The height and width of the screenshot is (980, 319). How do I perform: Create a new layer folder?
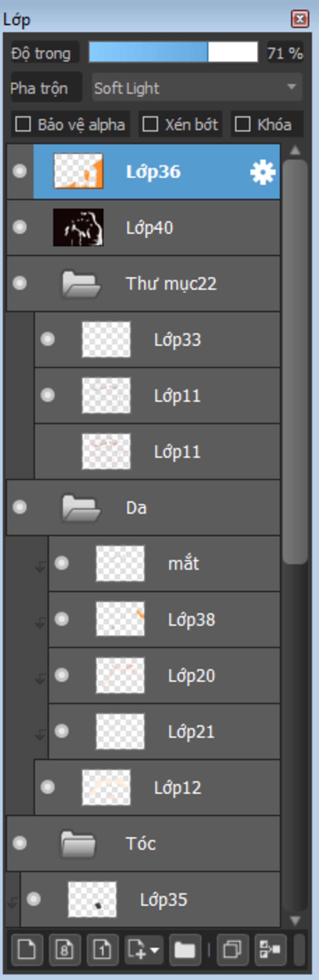pos(185,949)
